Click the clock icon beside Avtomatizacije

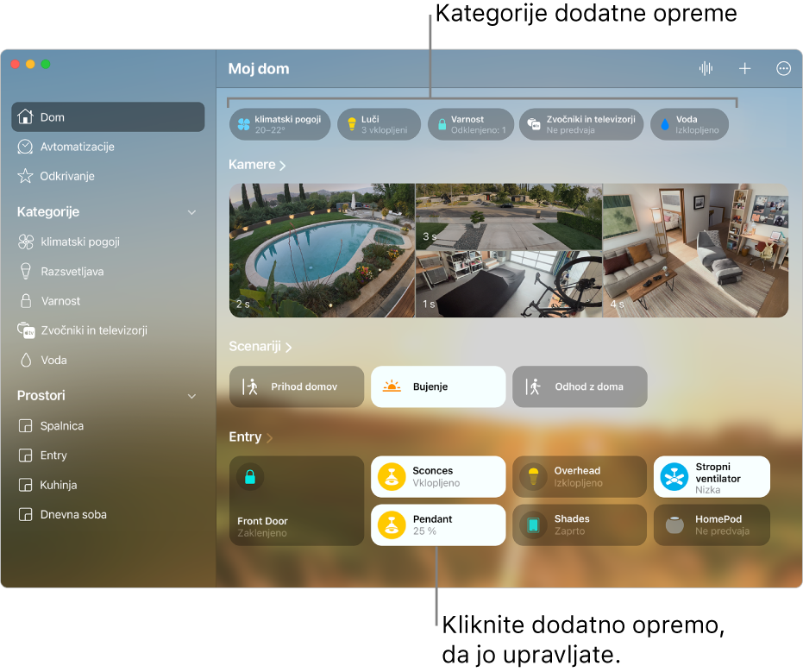click(25, 147)
